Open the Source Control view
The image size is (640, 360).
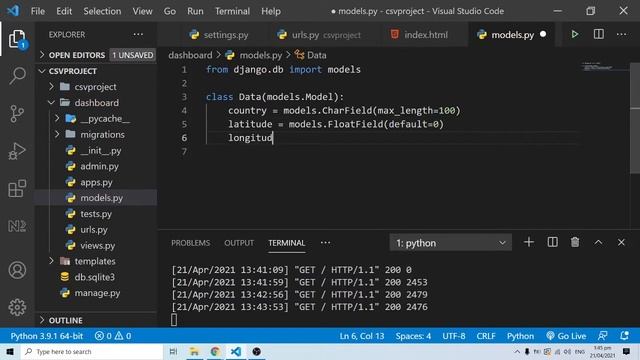coord(17,113)
